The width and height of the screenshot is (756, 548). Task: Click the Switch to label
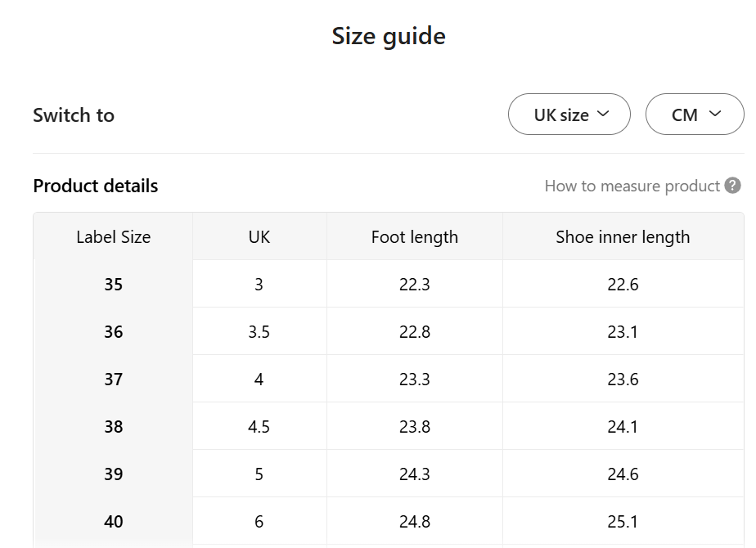(x=74, y=115)
